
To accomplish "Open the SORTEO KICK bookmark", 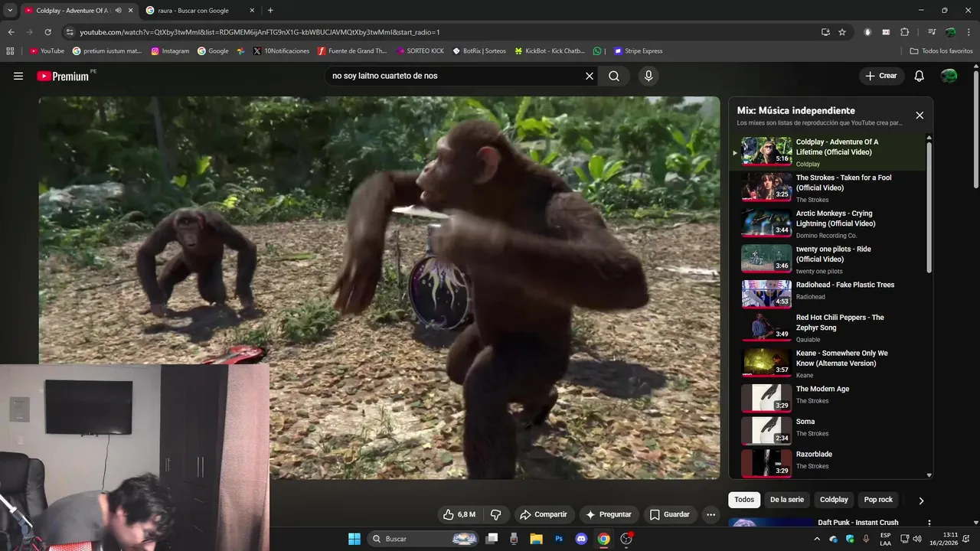I will [x=420, y=51].
